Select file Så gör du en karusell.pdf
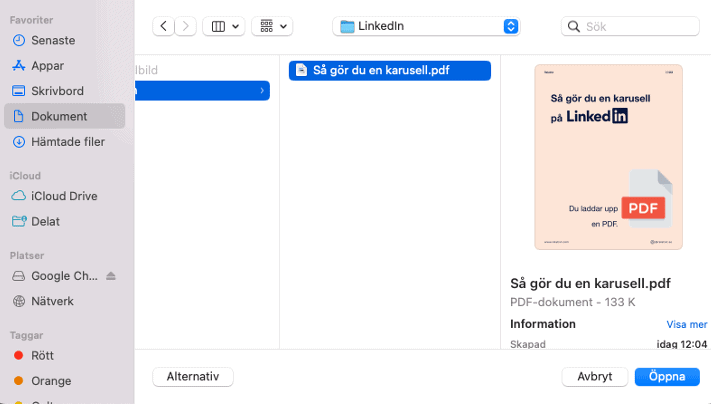Screen dimensions: 712x404 point(390,70)
